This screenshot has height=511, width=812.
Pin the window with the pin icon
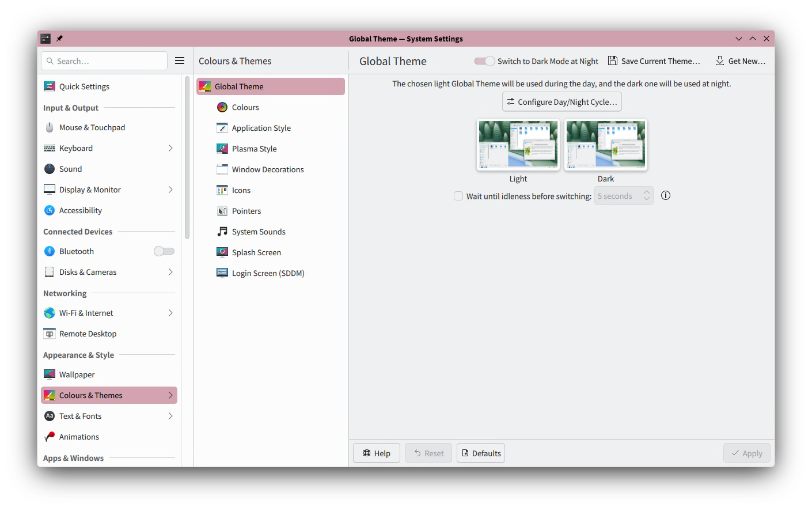pos(59,39)
